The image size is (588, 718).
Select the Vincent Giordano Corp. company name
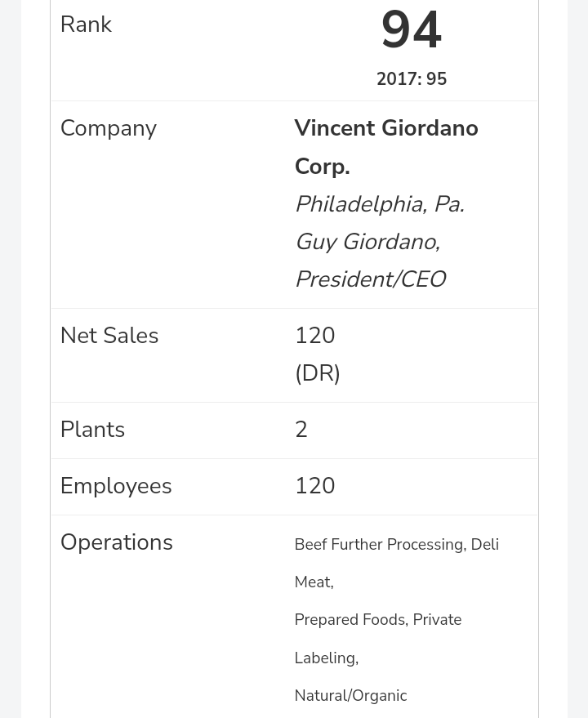point(385,147)
